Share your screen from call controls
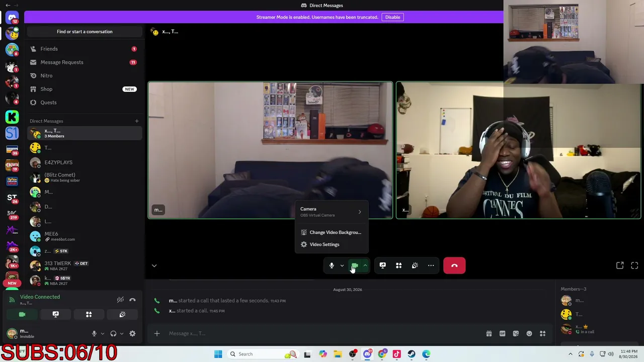Viewport: 644px width, 362px height. click(382, 265)
